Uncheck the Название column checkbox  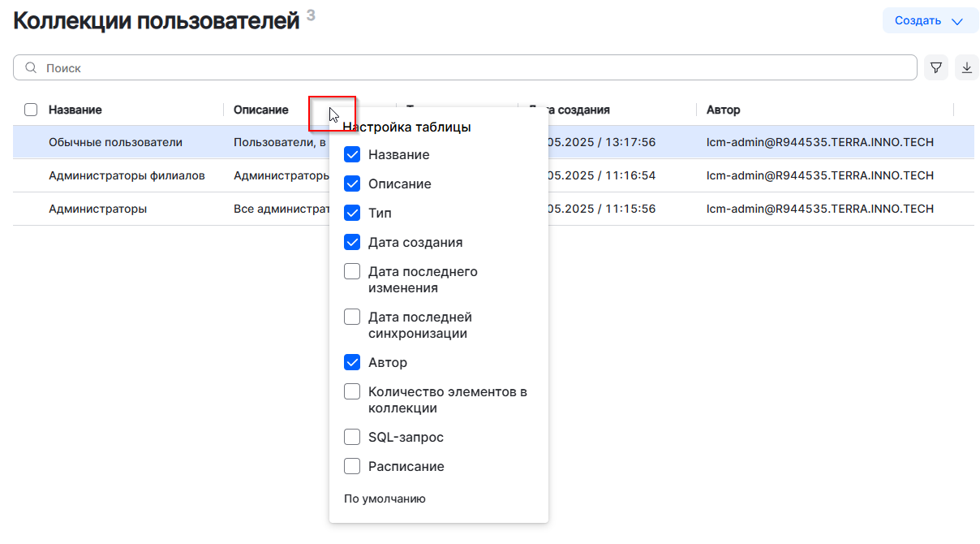352,155
